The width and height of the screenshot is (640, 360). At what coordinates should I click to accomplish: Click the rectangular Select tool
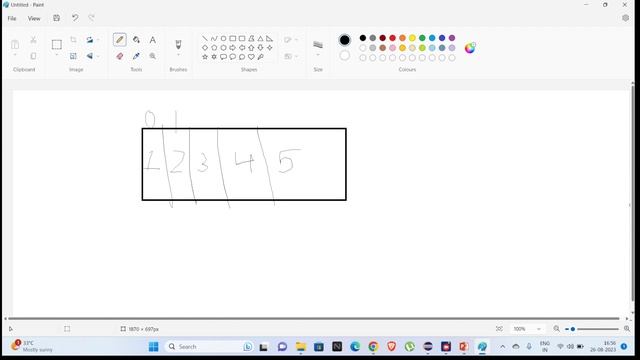[x=57, y=44]
